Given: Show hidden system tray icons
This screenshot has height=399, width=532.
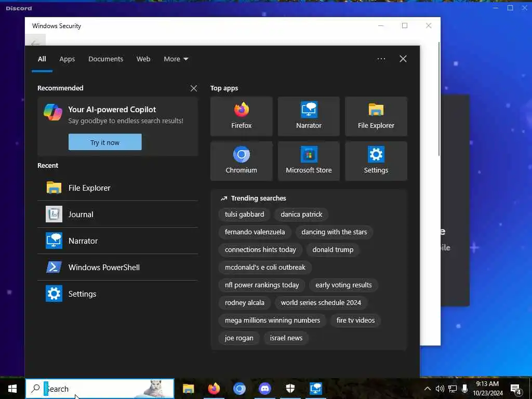Looking at the screenshot, I should (x=428, y=389).
